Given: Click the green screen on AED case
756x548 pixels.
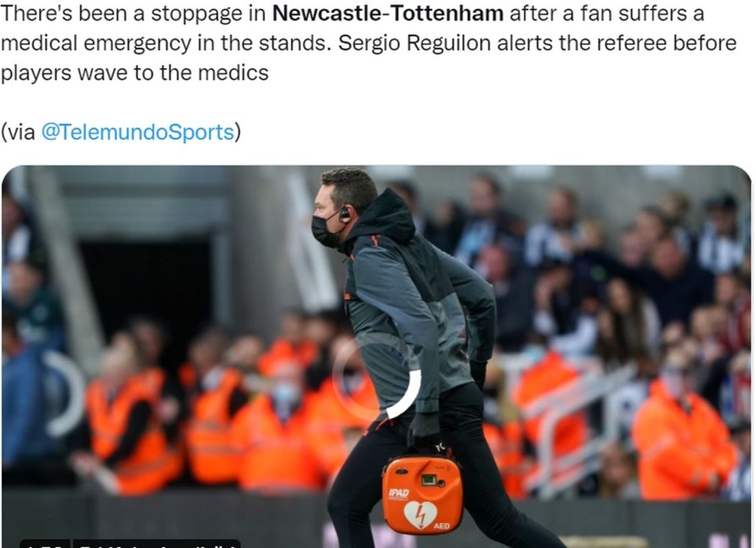Looking at the screenshot, I should point(428,480).
